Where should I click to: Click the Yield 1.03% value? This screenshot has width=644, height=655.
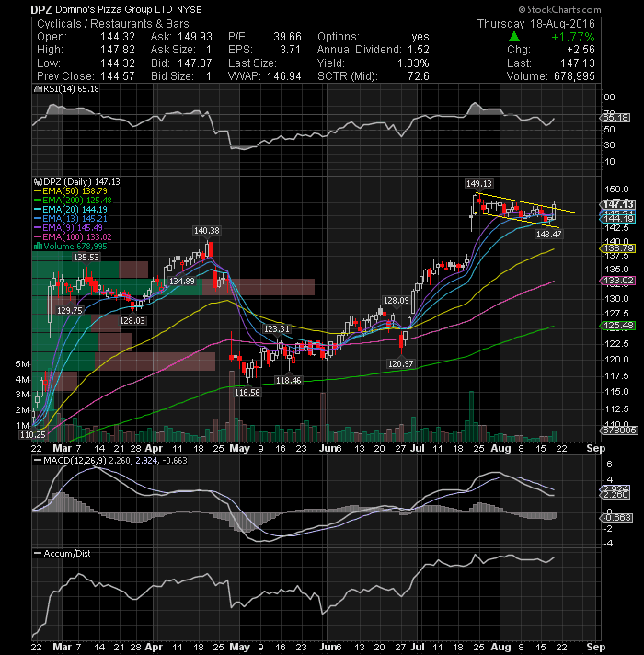[413, 63]
